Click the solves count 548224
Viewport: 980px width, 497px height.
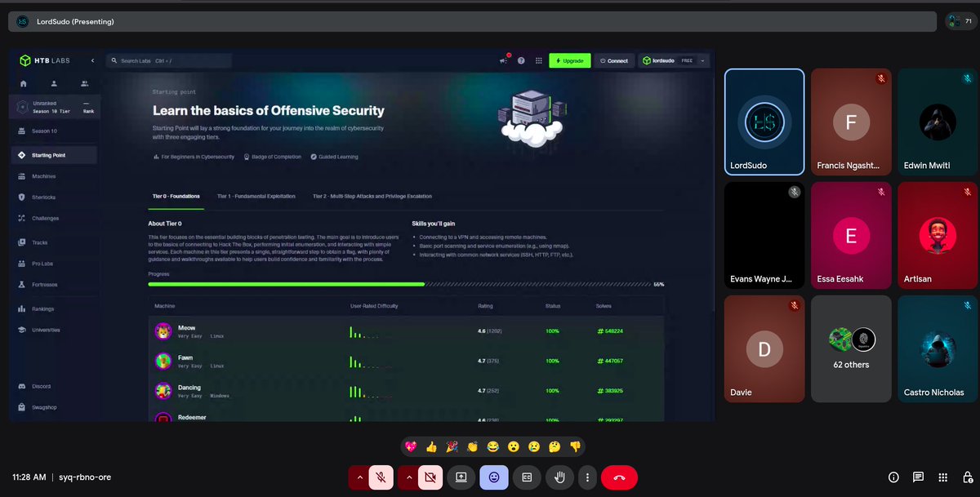pos(610,331)
